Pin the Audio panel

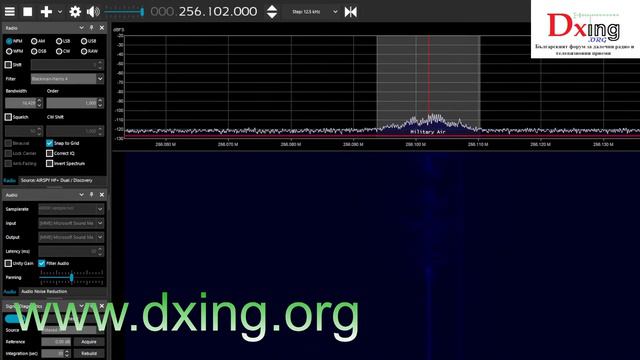[91, 195]
